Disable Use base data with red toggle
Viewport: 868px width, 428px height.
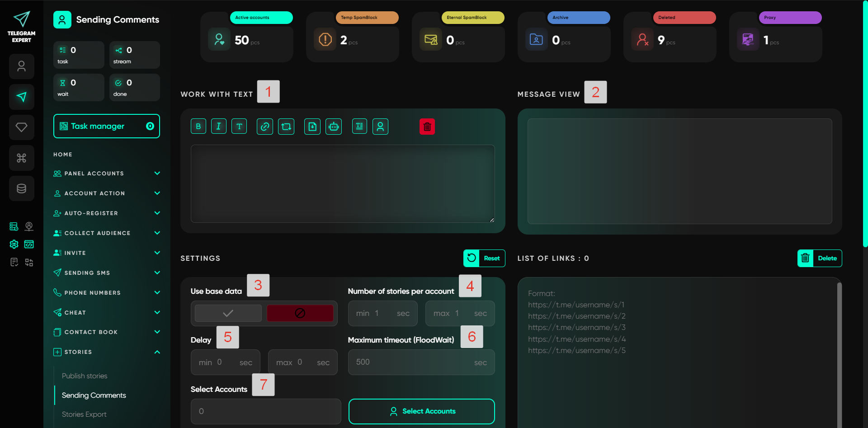(x=300, y=313)
